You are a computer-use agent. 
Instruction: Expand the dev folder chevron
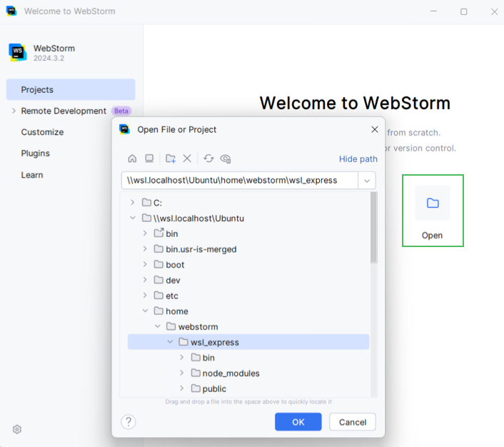click(145, 279)
